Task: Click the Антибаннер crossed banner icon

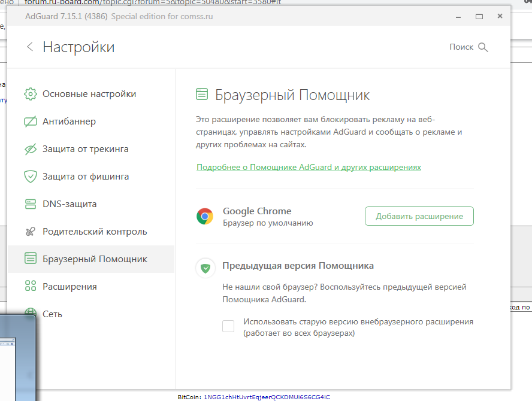Action: [x=31, y=121]
